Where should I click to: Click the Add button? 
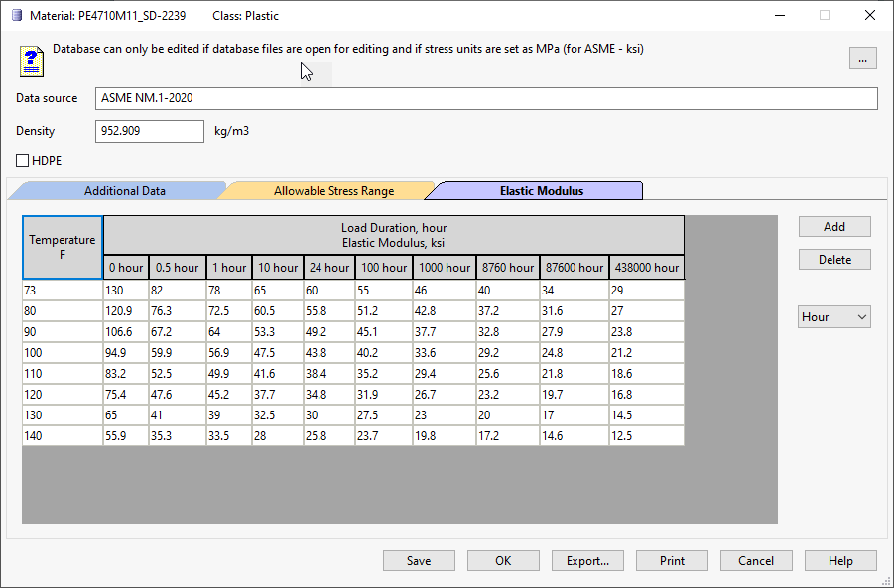tap(833, 227)
